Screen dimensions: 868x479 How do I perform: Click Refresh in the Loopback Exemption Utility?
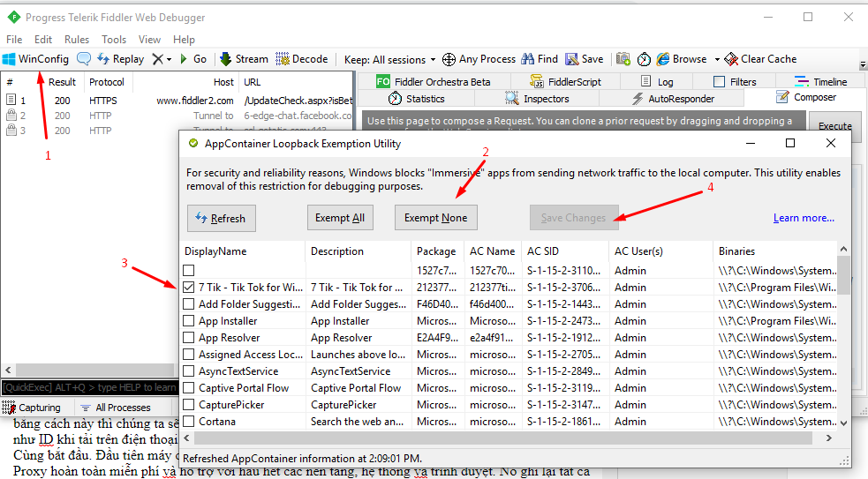221,219
